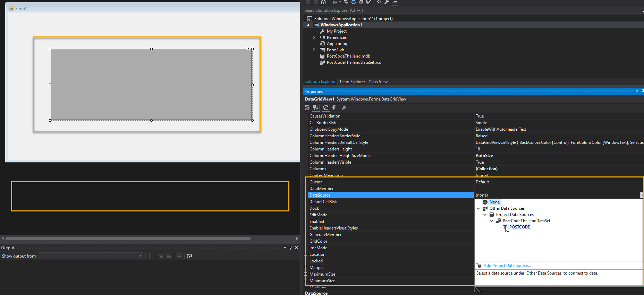
Task: Toggle Preview Selected Items in Solution Explorer
Action: [395, 2]
